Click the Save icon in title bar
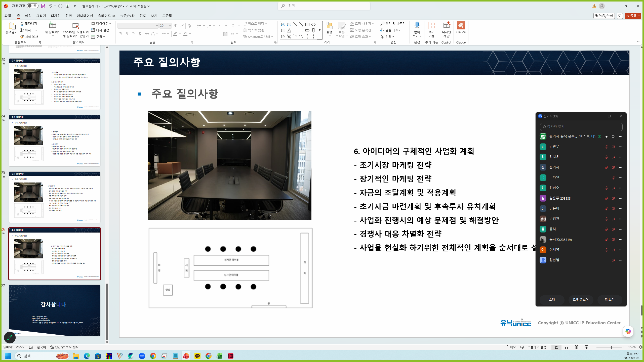Screen dimensions: 644x362 click(43, 6)
